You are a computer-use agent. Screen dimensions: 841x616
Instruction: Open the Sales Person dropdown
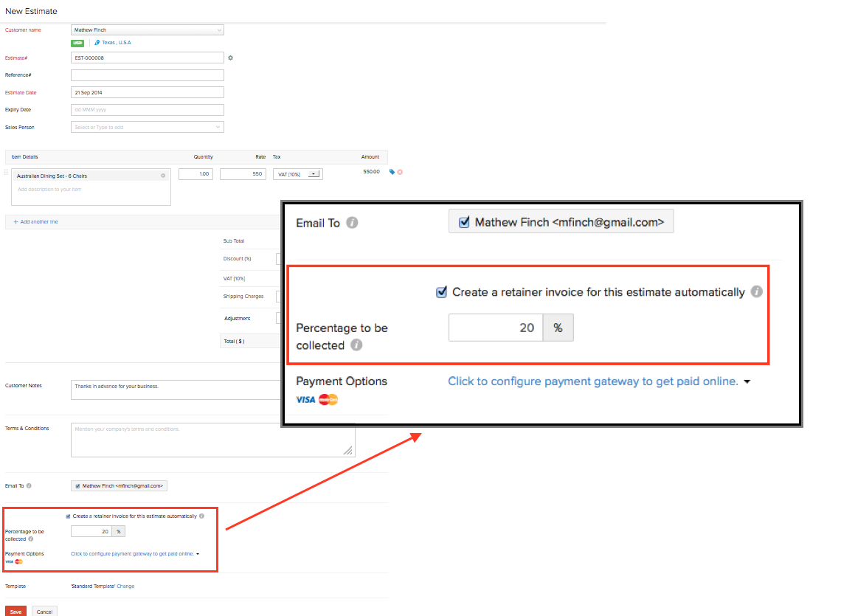(148, 127)
